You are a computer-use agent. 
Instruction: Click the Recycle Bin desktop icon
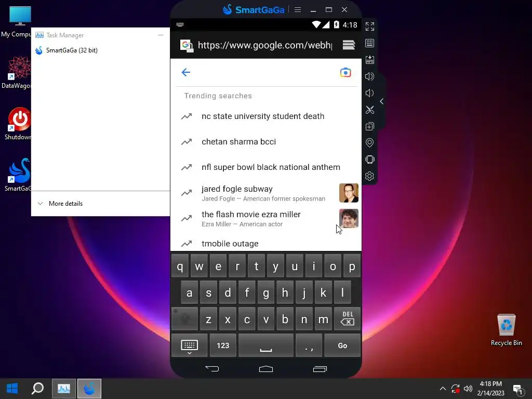point(506,330)
